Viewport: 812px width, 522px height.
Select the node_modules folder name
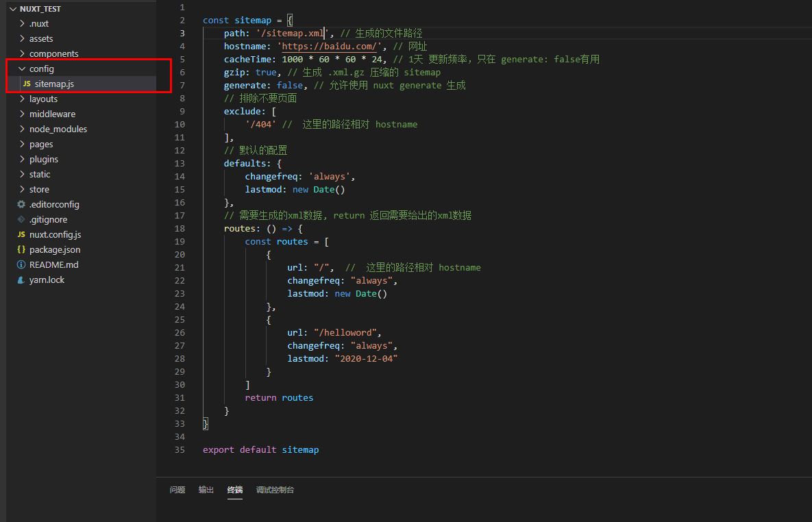pos(58,128)
